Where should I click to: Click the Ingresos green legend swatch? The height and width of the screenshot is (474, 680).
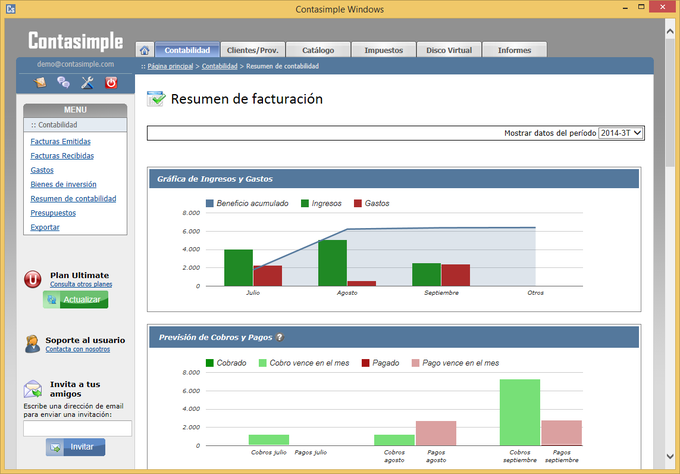tap(305, 203)
